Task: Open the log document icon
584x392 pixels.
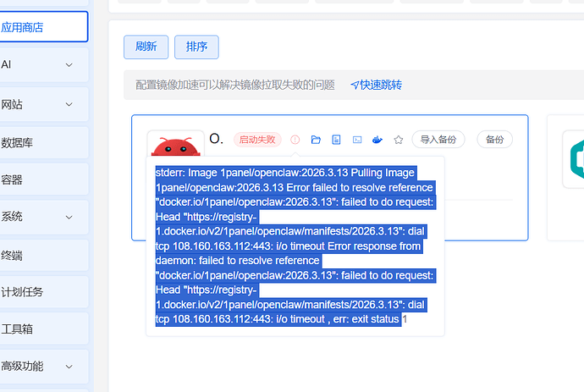Action: (336, 140)
